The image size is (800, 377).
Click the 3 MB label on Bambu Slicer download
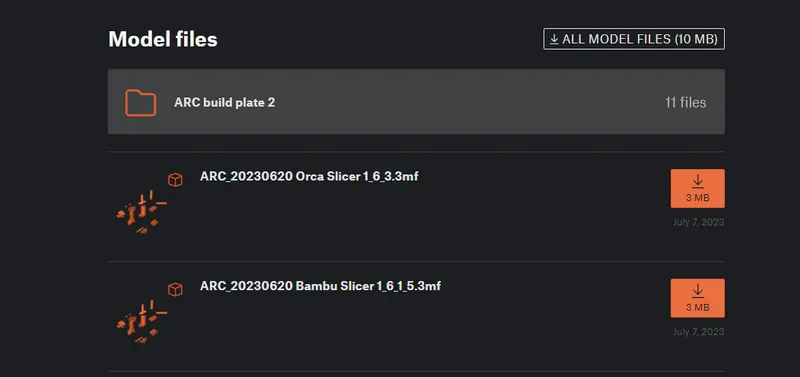pyautogui.click(x=697, y=308)
